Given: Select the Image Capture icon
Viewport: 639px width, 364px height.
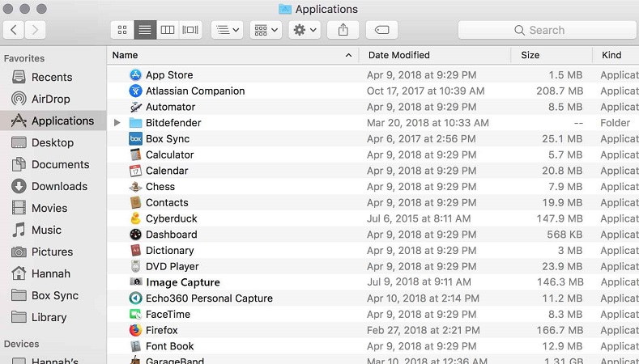Looking at the screenshot, I should [136, 281].
